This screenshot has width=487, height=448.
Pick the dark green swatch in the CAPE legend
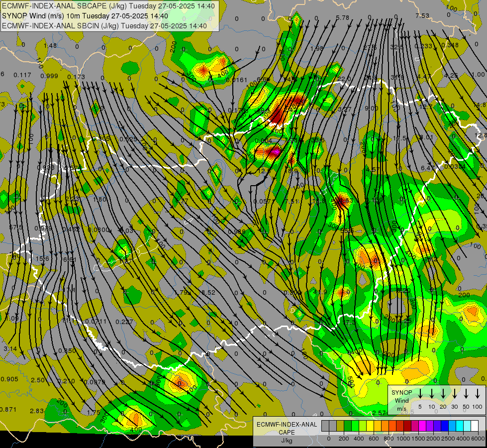(x=348, y=426)
